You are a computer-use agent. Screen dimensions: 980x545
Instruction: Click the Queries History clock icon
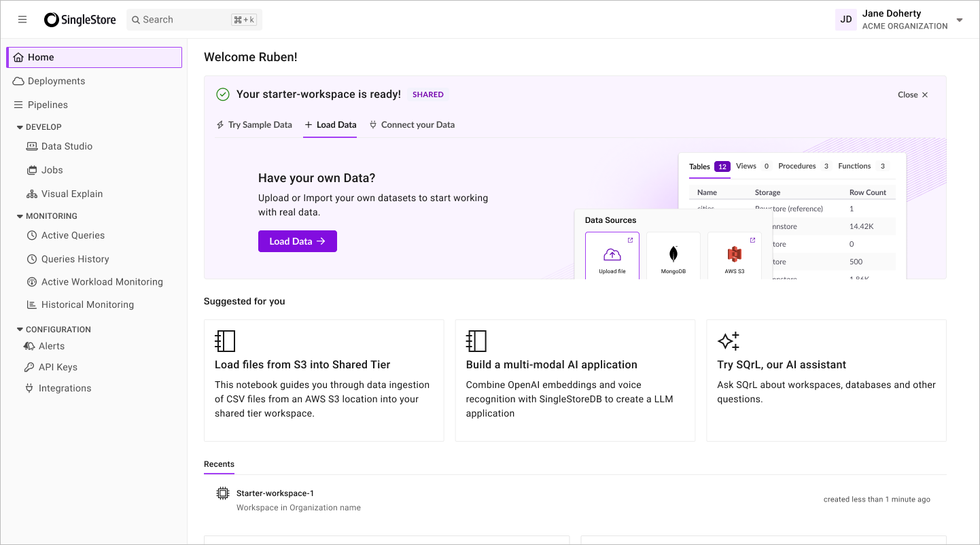(x=32, y=259)
